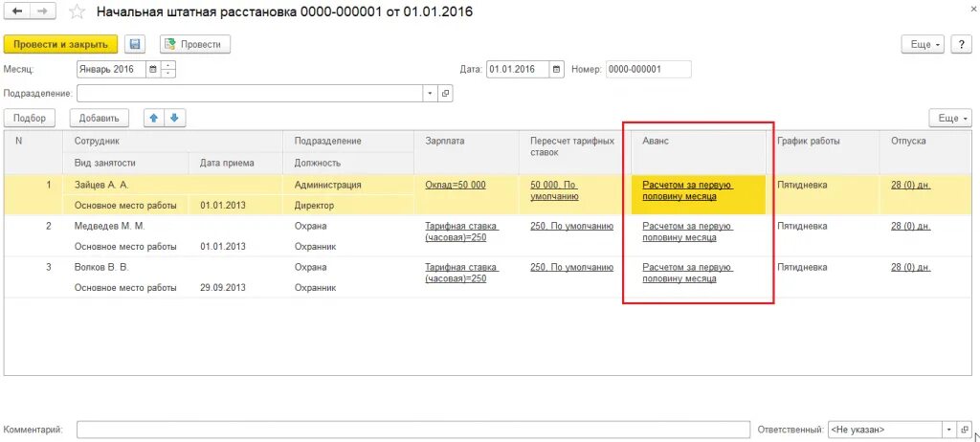980x442 pixels.
Task: Select employee Медведев М. М.
Action: (x=109, y=226)
